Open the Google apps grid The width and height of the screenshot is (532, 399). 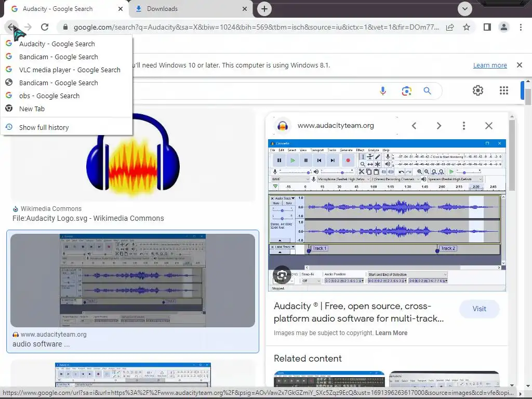click(504, 90)
